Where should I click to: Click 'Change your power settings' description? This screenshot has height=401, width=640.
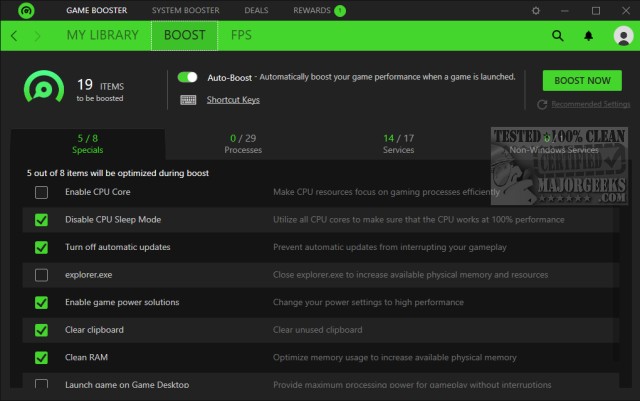point(368,302)
